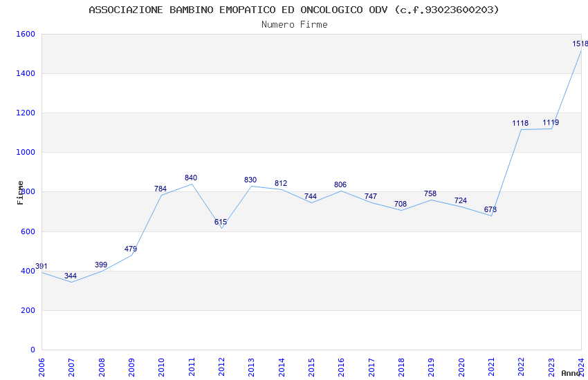Click the data label 744

pyautogui.click(x=310, y=196)
